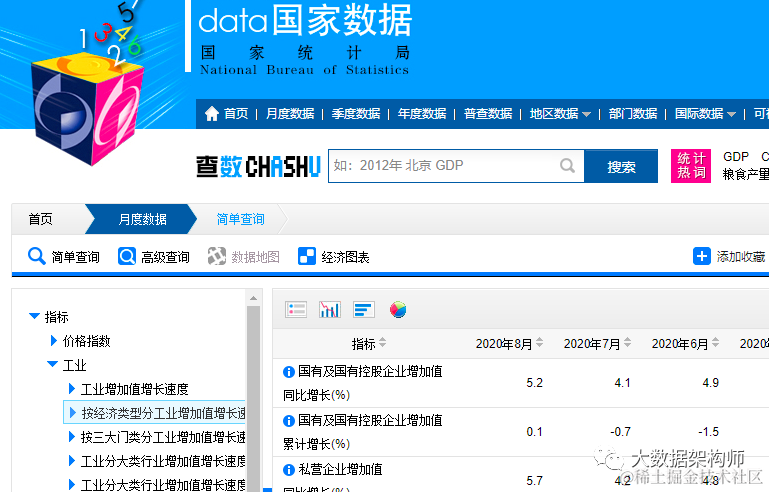Image resolution: width=769 pixels, height=492 pixels.
Task: Select 按经济类型分工业增加值增长速度 tree item
Action: [154, 413]
